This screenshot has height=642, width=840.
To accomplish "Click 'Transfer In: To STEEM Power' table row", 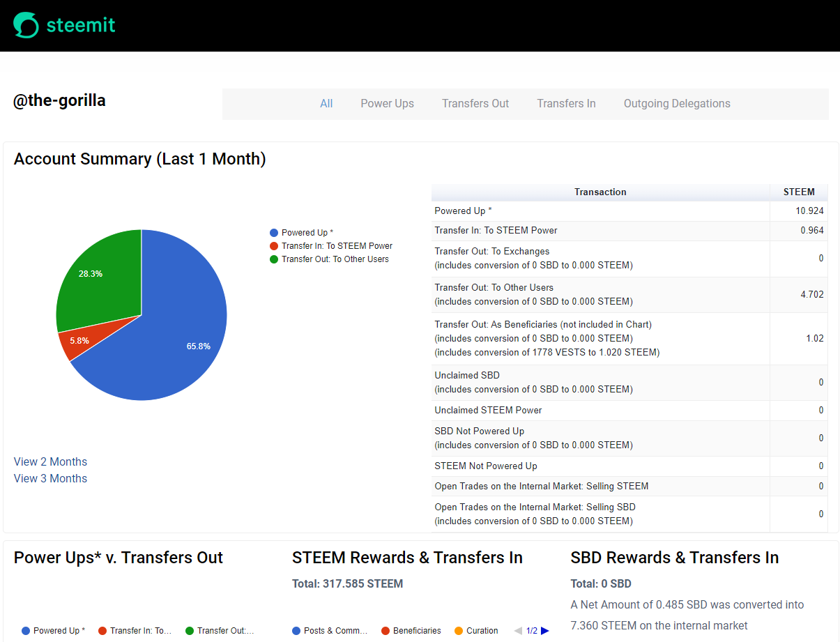I will [x=629, y=231].
